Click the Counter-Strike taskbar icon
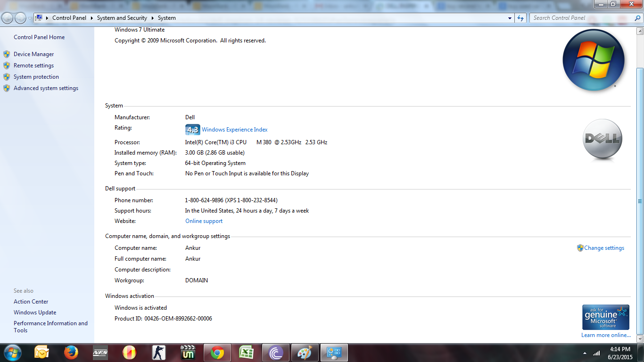 [x=159, y=353]
